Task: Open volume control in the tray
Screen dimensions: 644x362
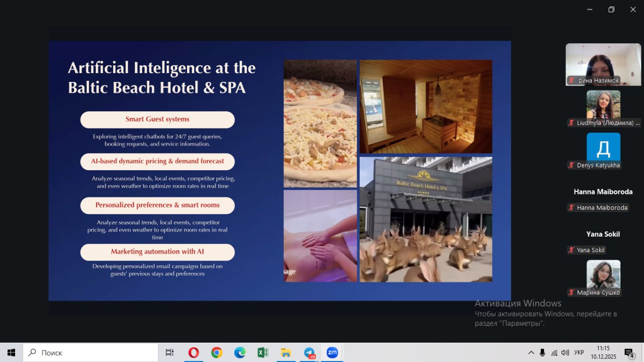Action: (565, 352)
